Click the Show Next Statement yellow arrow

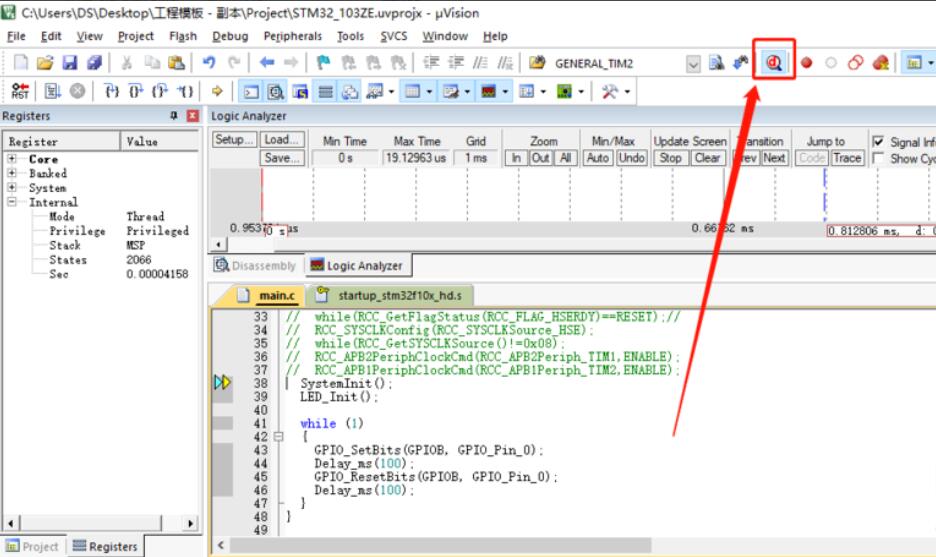[217, 92]
